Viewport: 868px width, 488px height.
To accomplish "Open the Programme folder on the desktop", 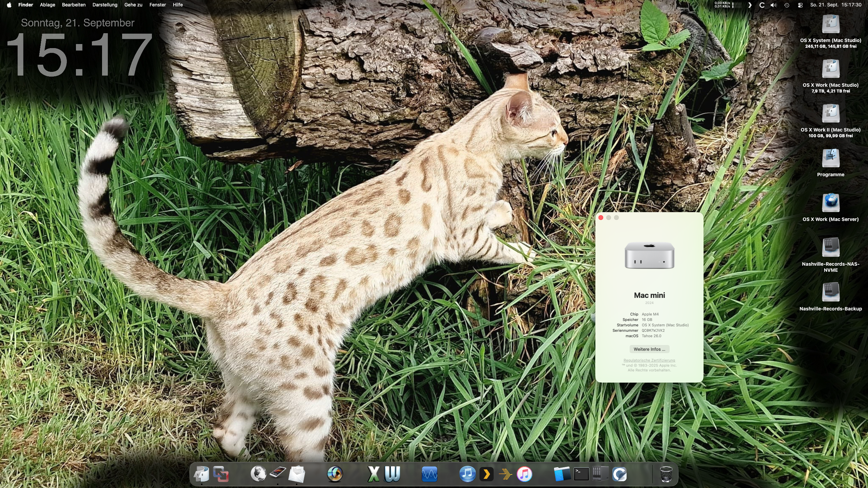I will click(x=830, y=158).
